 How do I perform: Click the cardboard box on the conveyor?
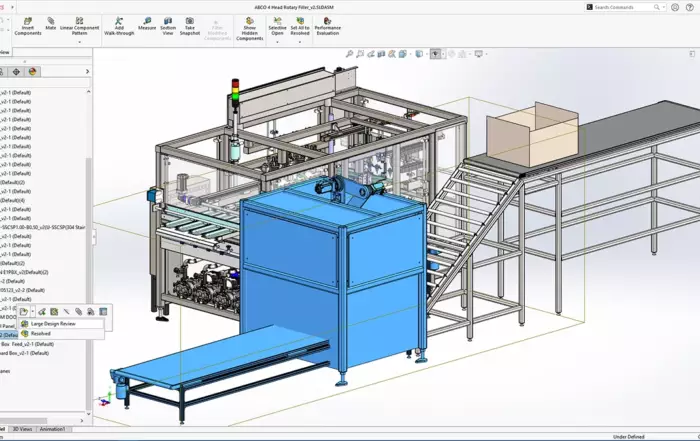[x=532, y=134]
